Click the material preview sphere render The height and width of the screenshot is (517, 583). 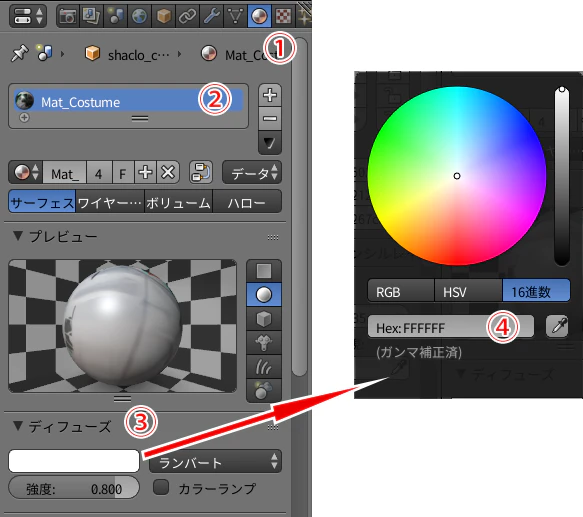(122, 326)
